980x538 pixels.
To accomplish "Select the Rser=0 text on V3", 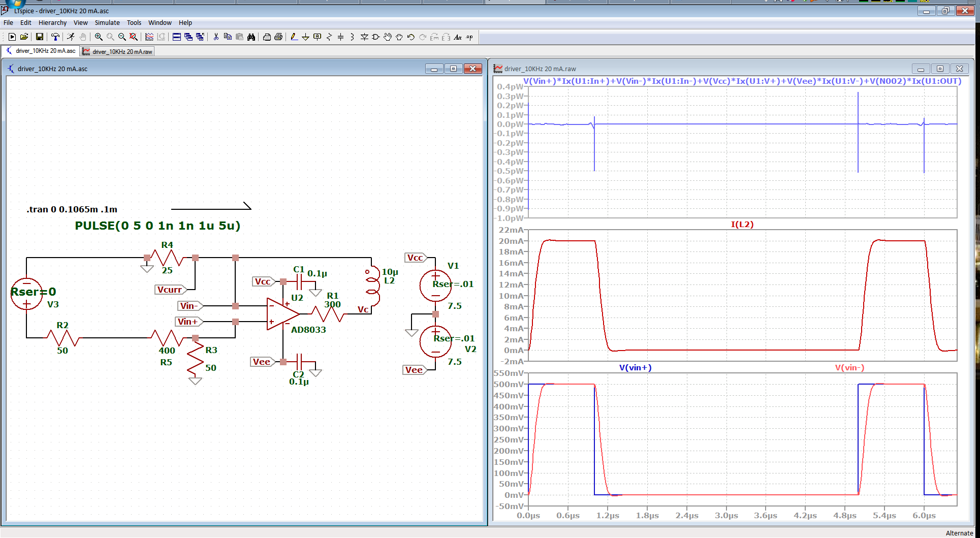I will click(x=34, y=292).
